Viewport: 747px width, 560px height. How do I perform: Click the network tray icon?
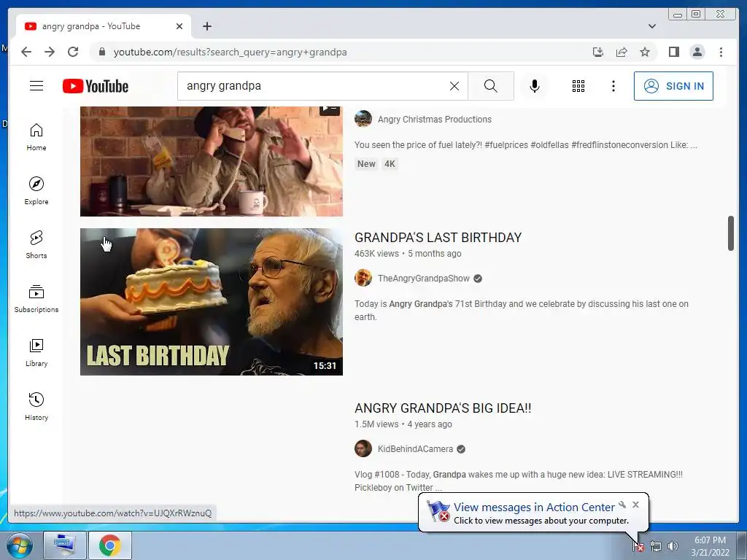point(656,546)
